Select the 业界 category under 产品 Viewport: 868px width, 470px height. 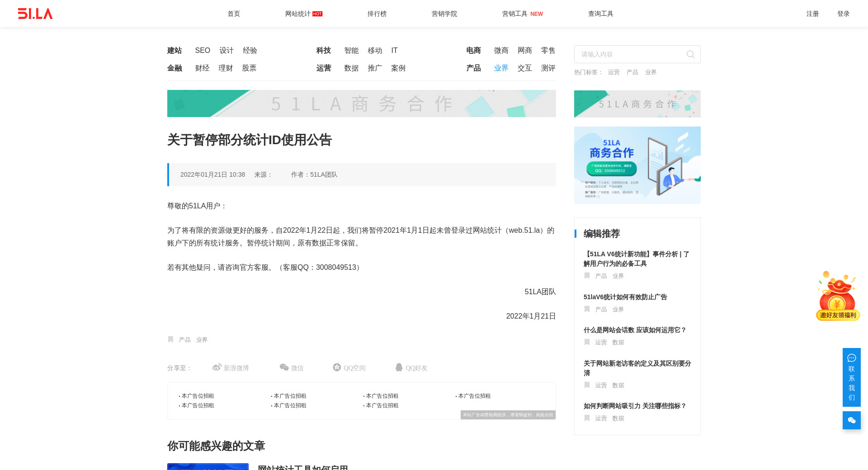click(x=501, y=68)
